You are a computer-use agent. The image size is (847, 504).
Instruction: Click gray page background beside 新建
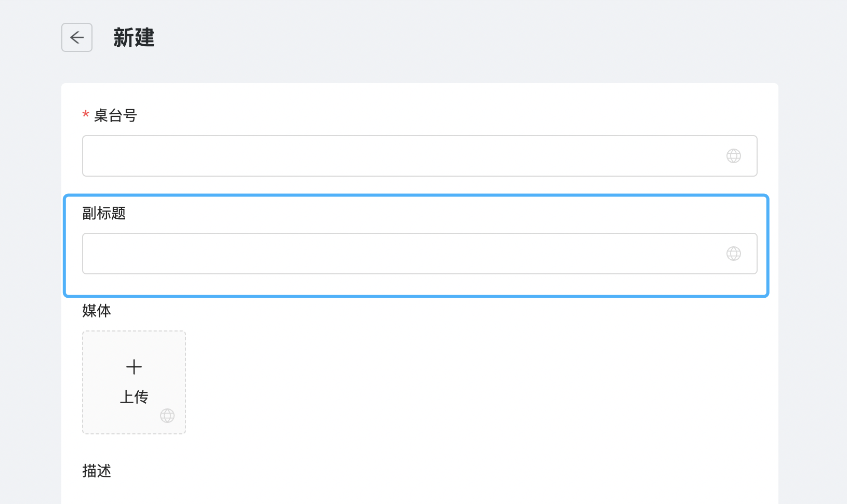pyautogui.click(x=468, y=37)
